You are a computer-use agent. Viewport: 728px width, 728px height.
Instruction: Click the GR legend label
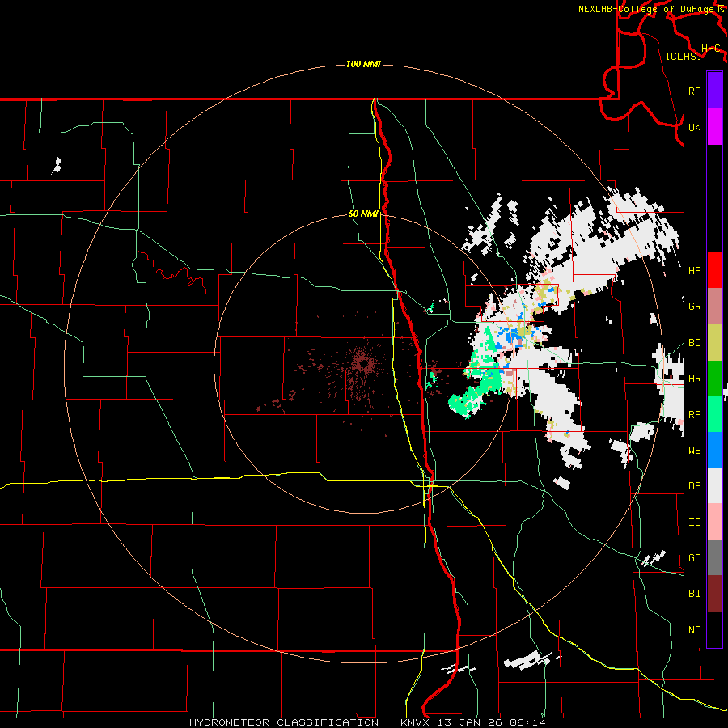tap(694, 307)
